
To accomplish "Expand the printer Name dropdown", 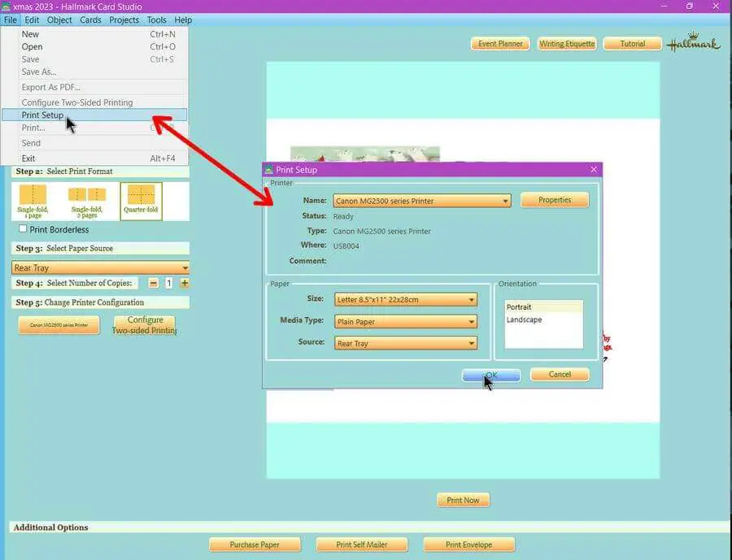I will click(x=421, y=201).
